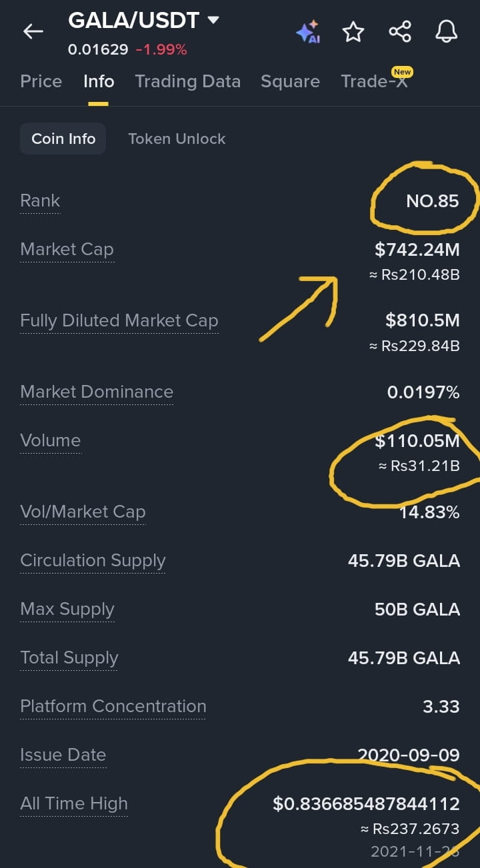
Task: Tap the share icon
Action: pyautogui.click(x=400, y=31)
